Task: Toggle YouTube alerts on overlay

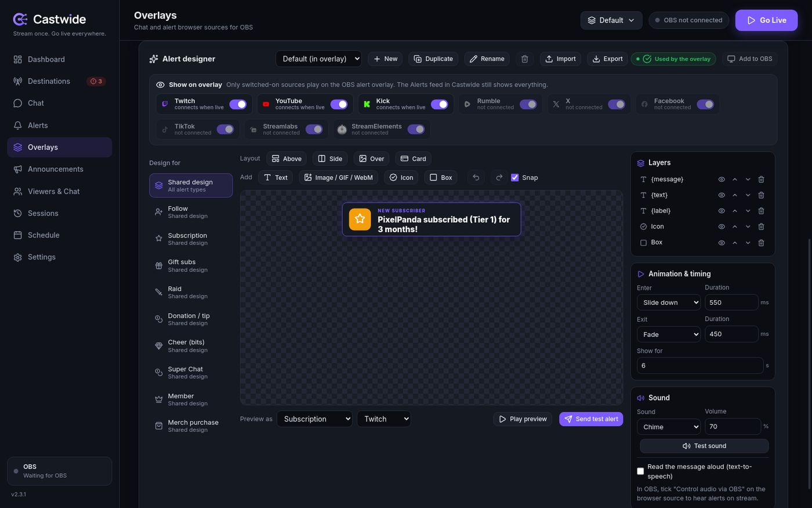Action: tap(339, 105)
